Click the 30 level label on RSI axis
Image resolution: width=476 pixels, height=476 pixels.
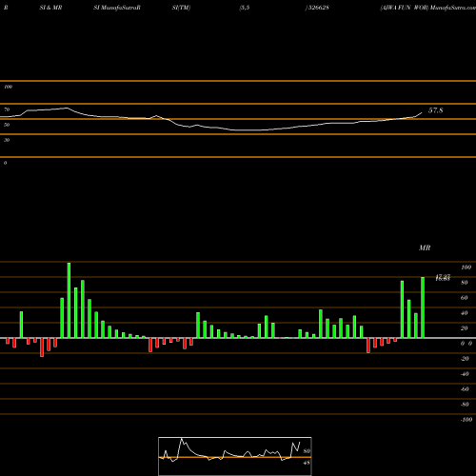[7, 140]
